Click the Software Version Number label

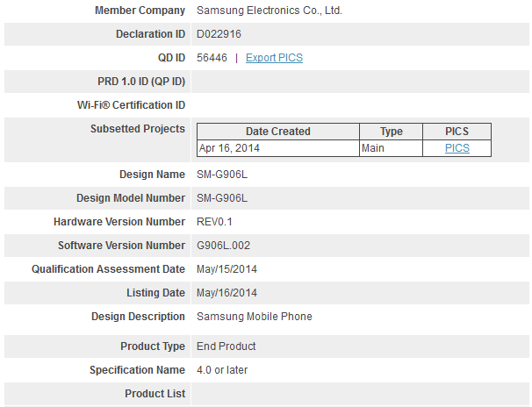click(x=121, y=246)
